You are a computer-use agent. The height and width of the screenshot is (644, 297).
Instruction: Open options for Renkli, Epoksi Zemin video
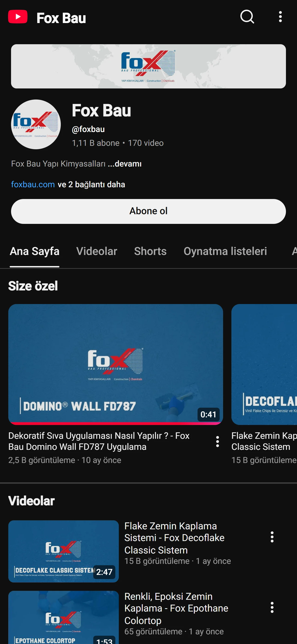(272, 607)
